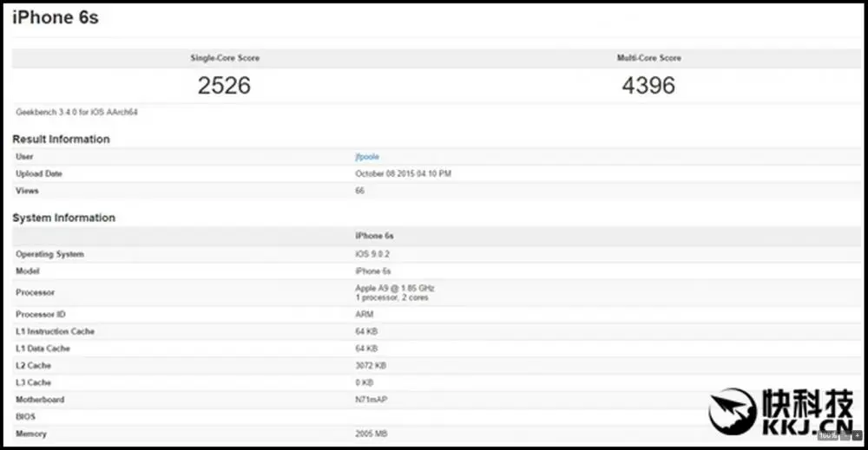The width and height of the screenshot is (868, 450).
Task: Click the Result Information heading
Action: [x=61, y=140]
